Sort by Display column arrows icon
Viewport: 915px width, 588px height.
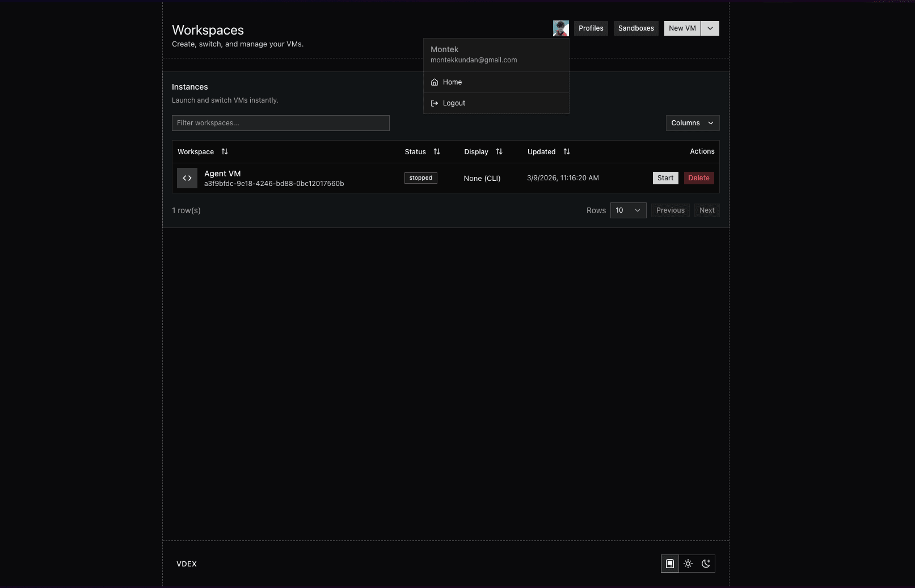[499, 151]
